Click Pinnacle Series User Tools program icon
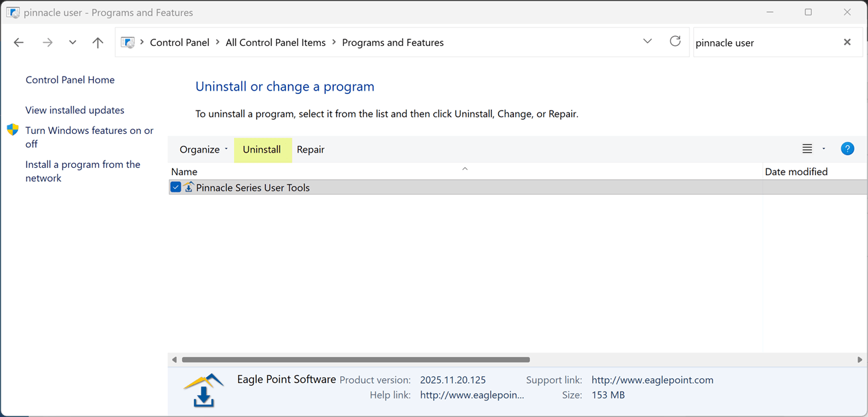This screenshot has width=868, height=417. [x=189, y=187]
